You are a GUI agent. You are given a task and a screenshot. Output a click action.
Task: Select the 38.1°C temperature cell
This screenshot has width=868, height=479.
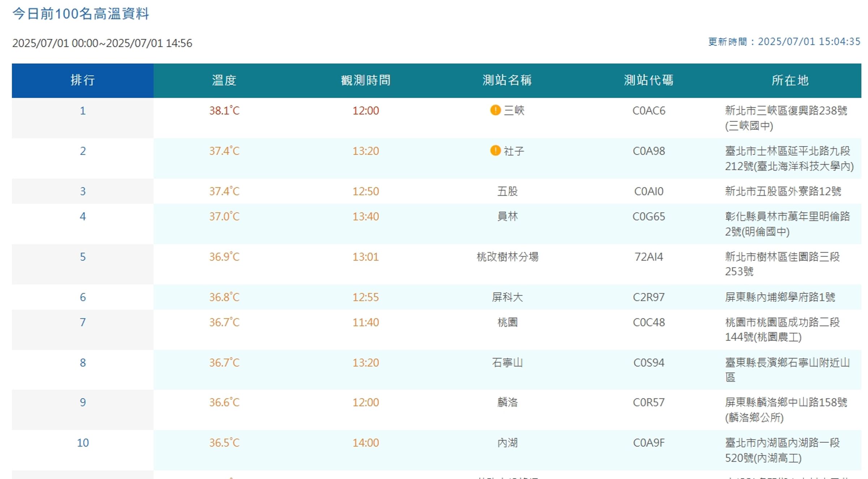tap(224, 111)
